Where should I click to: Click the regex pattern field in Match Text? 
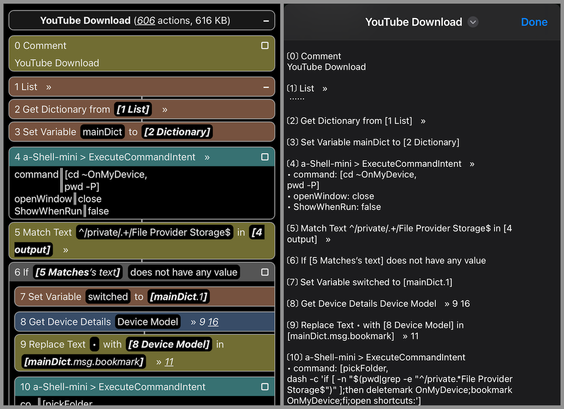tap(154, 232)
